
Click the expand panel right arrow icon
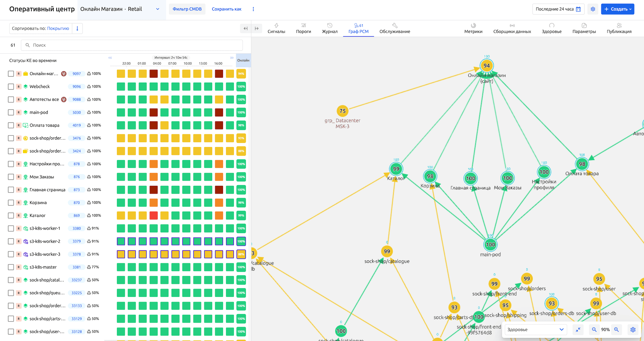pos(257,29)
